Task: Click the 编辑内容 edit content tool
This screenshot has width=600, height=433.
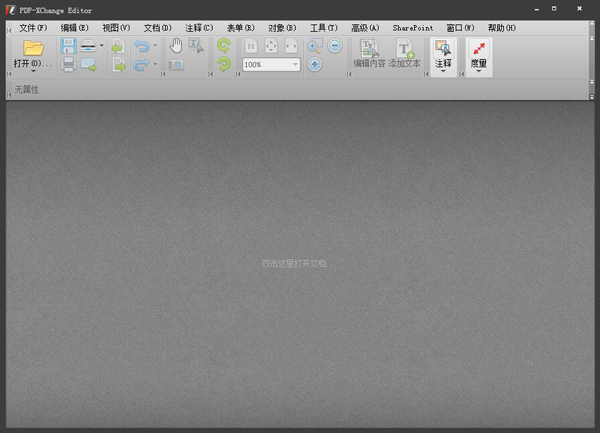Action: click(369, 54)
